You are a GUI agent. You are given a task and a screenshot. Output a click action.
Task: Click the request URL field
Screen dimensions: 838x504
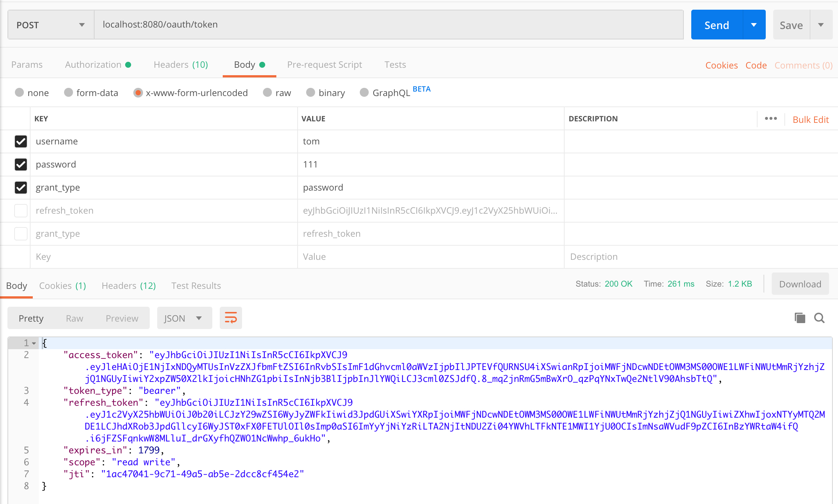(388, 25)
